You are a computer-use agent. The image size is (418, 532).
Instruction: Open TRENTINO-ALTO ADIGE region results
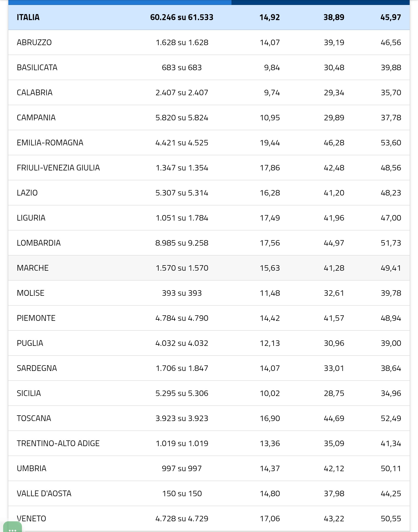point(58,443)
